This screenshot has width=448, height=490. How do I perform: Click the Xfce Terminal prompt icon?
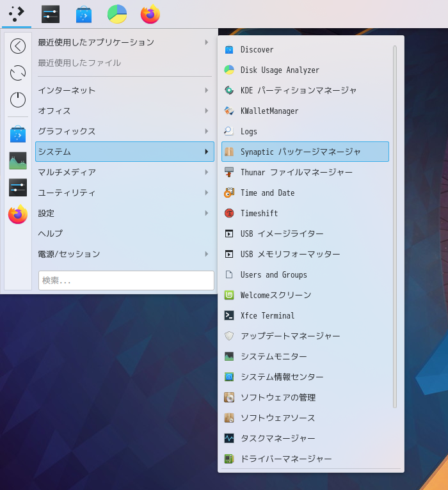[229, 315]
